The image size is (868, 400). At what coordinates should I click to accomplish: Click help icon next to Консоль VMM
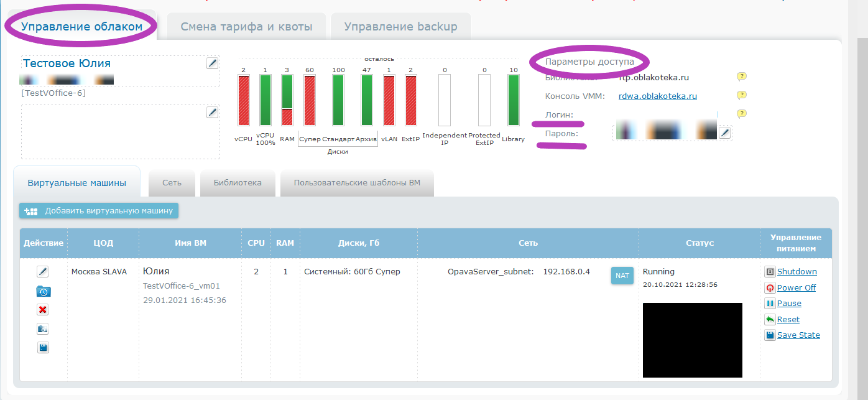tap(741, 95)
